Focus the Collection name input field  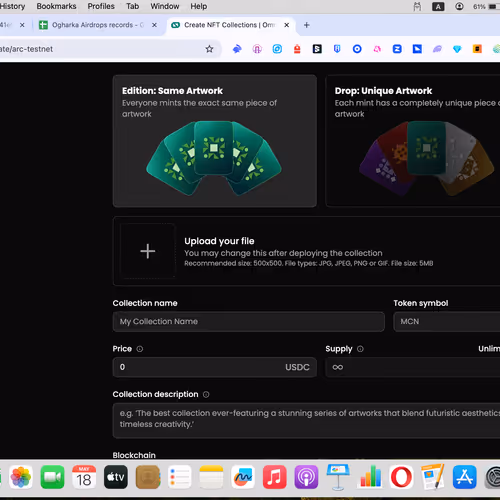point(249,322)
